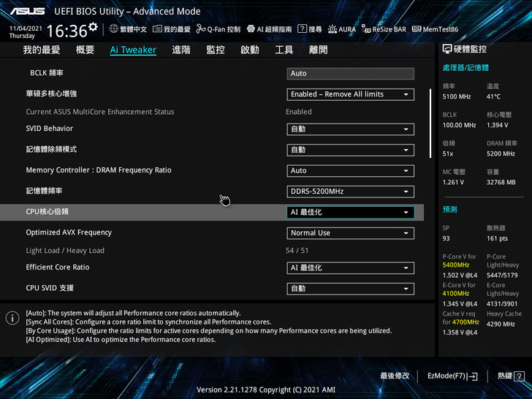
Task: Click EzMode(F7) button
Action: (452, 376)
